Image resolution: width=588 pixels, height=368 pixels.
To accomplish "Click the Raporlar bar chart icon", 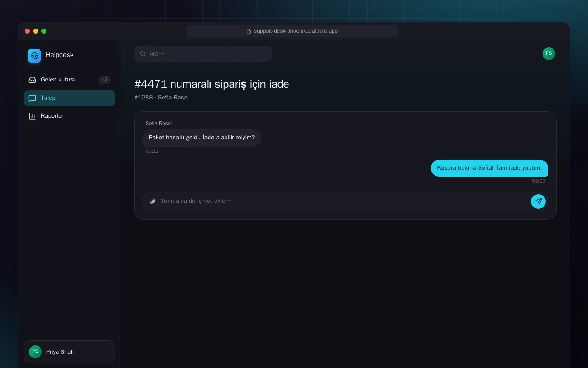I will pyautogui.click(x=32, y=116).
